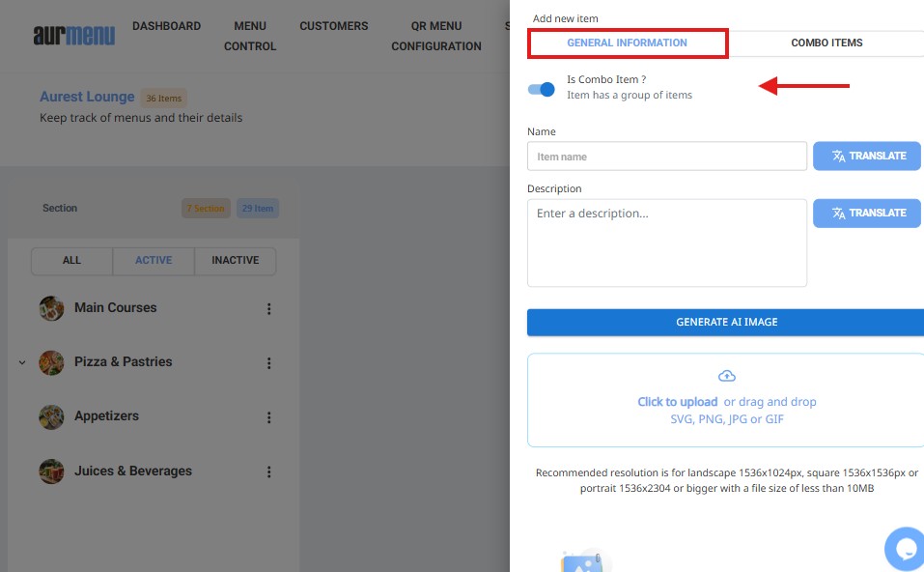Image resolution: width=924 pixels, height=572 pixels.
Task: Open the Main Courses options menu
Action: pyautogui.click(x=268, y=309)
